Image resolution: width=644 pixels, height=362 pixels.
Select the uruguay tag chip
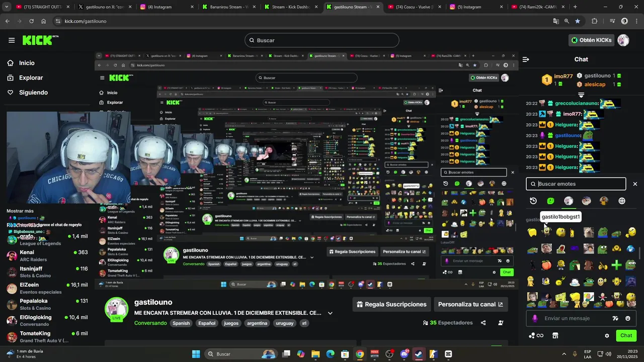point(285,323)
